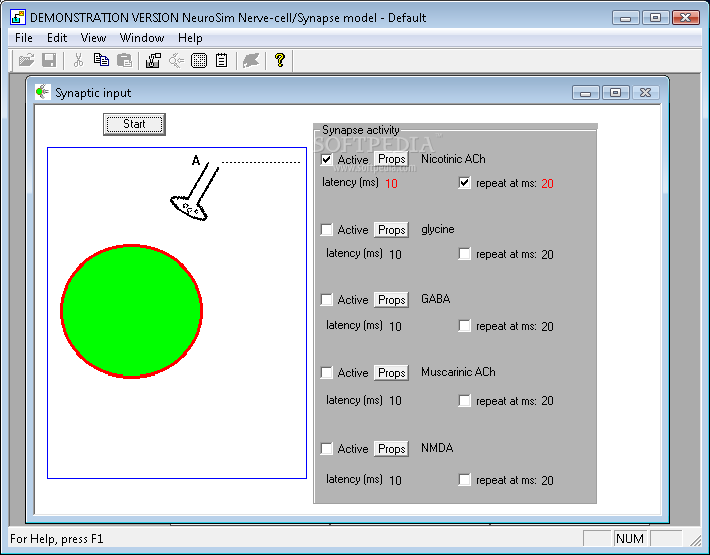Check Active for GABA synapse

click(x=326, y=300)
